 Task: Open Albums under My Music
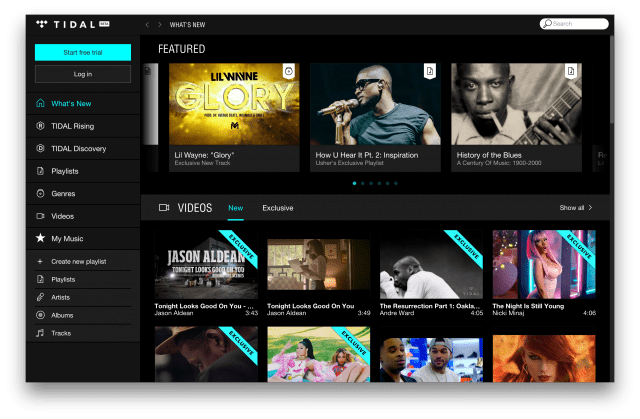tap(83, 315)
